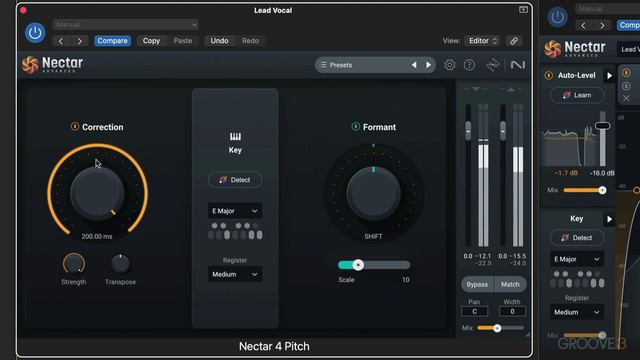
Task: Click the main Mix slider handle
Action: point(497,328)
